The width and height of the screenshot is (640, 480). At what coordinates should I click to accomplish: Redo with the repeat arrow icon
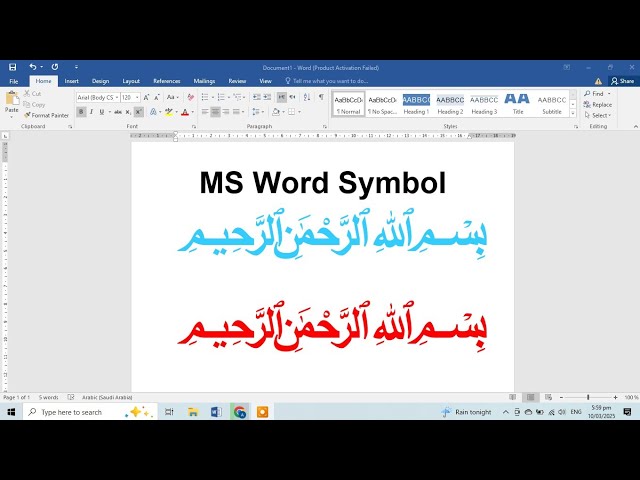click(55, 67)
